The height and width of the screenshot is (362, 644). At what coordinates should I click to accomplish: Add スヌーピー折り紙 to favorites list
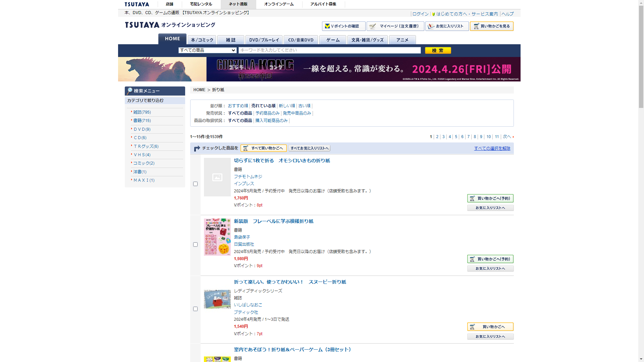(x=490, y=337)
